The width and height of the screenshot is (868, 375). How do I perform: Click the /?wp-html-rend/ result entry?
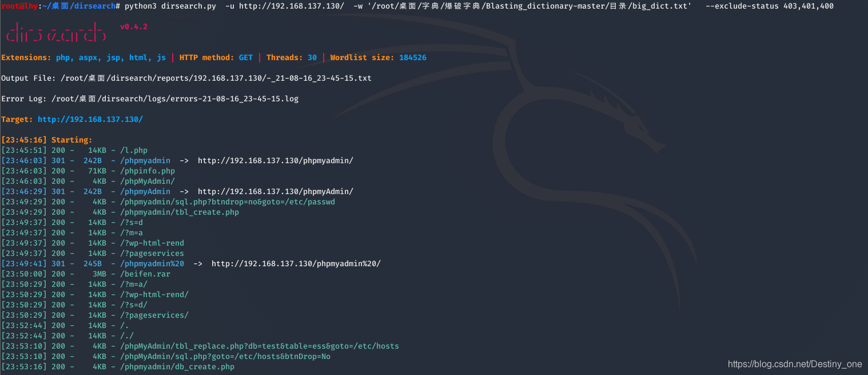(154, 294)
